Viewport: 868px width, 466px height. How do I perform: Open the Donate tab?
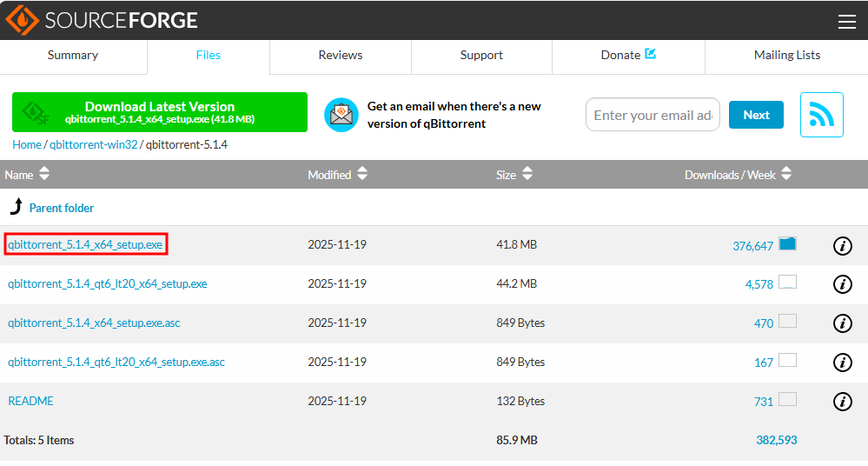pyautogui.click(x=628, y=56)
